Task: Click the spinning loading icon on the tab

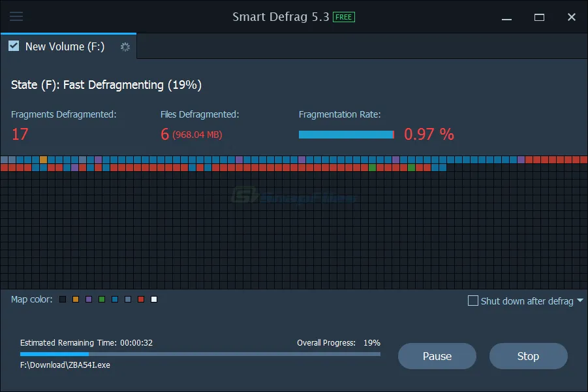Action: [125, 47]
